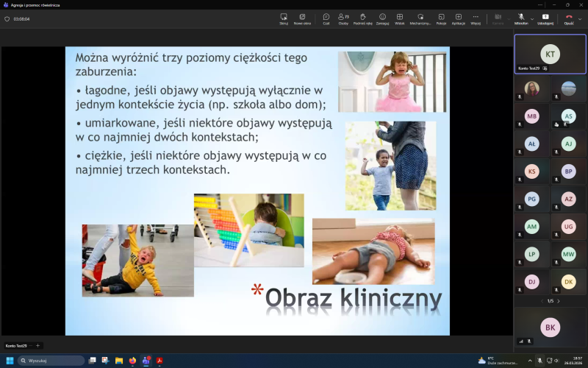The width and height of the screenshot is (588, 368).
Task: Show the Osoby participants list
Action: (x=343, y=18)
